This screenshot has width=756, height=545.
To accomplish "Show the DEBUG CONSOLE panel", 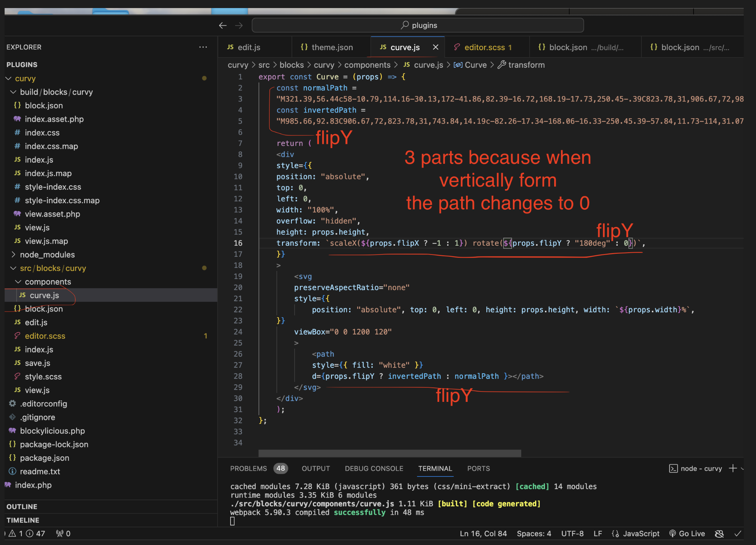I will pos(374,468).
